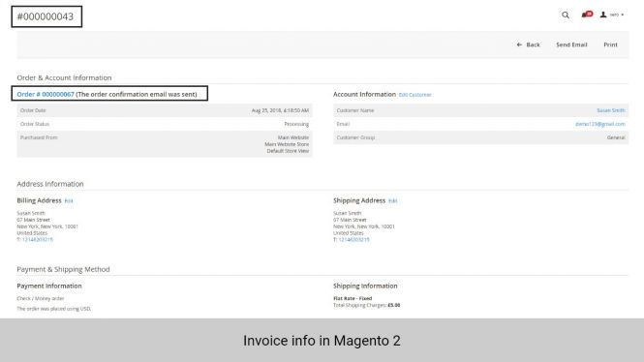Click Edit next to Shipping Address

point(392,201)
